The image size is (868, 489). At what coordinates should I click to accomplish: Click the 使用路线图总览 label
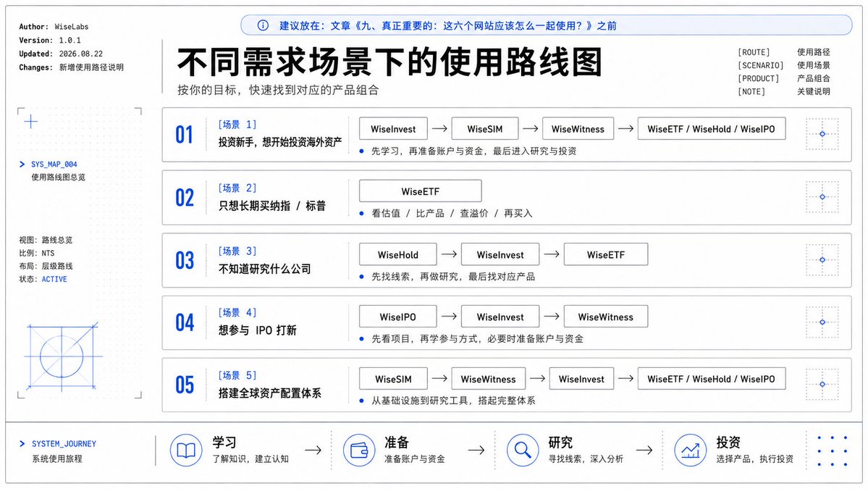click(58, 177)
